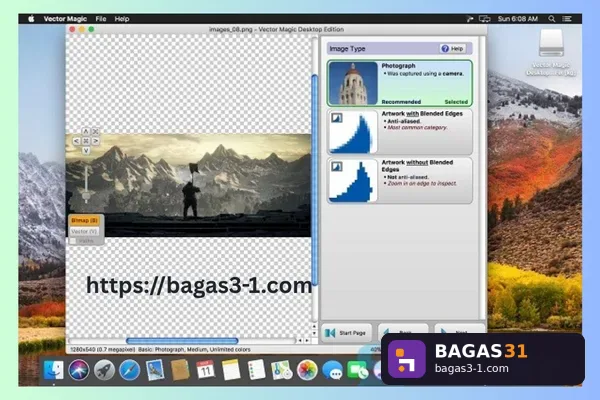Click the Start Page button

coord(346,333)
